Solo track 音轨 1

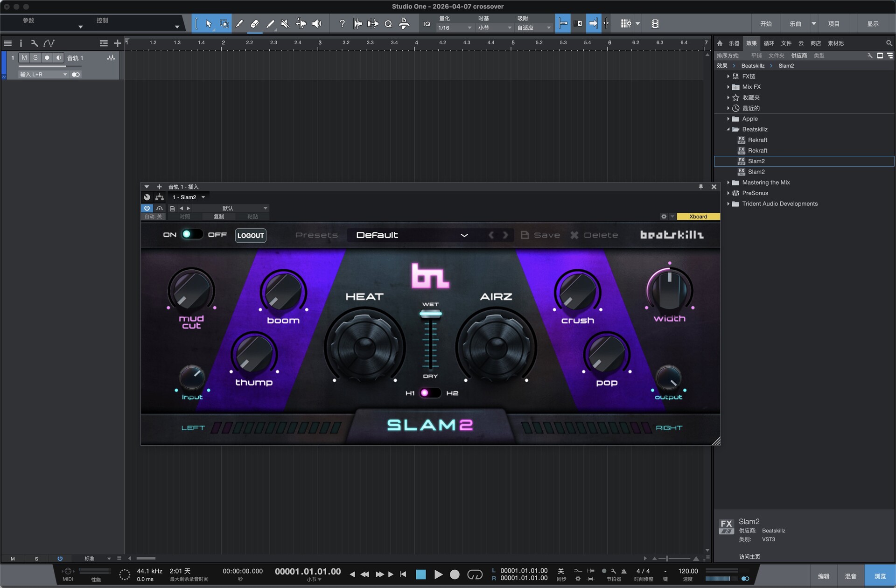(35, 57)
